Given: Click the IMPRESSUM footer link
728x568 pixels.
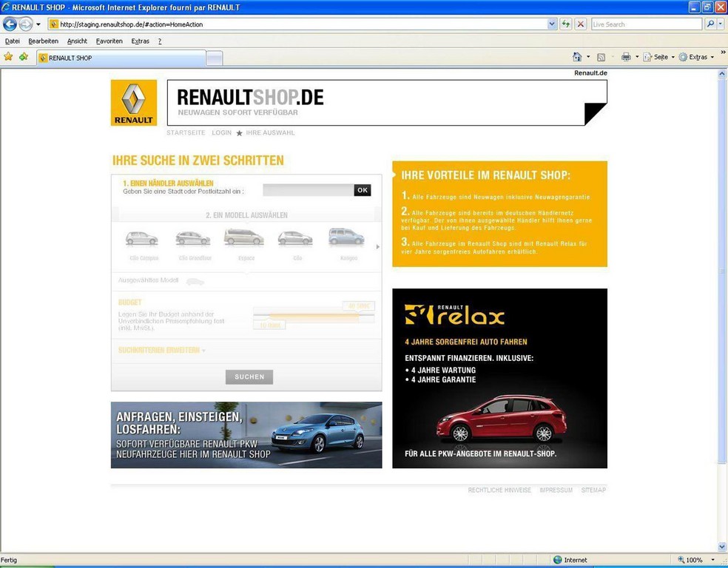Looking at the screenshot, I should pos(556,490).
